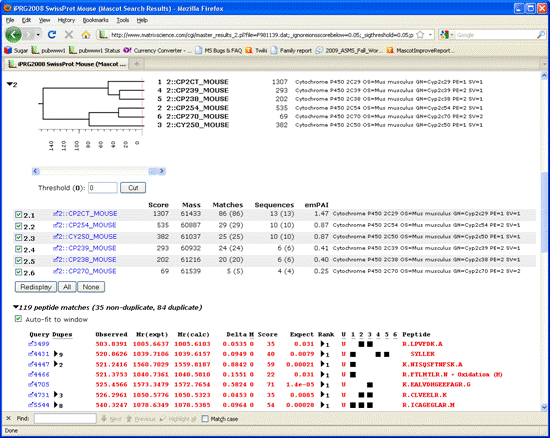Click the Redisplay button
Screen dimensions: 550x438
click(x=36, y=287)
